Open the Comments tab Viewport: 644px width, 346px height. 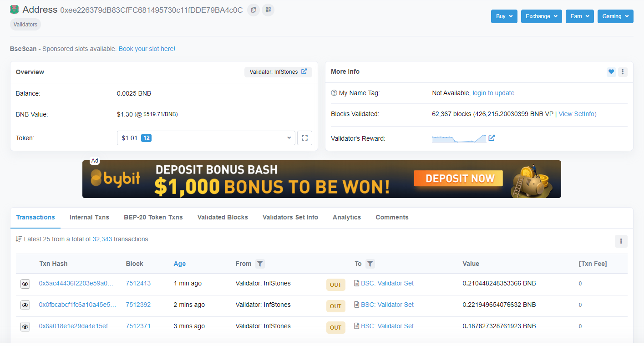[392, 217]
